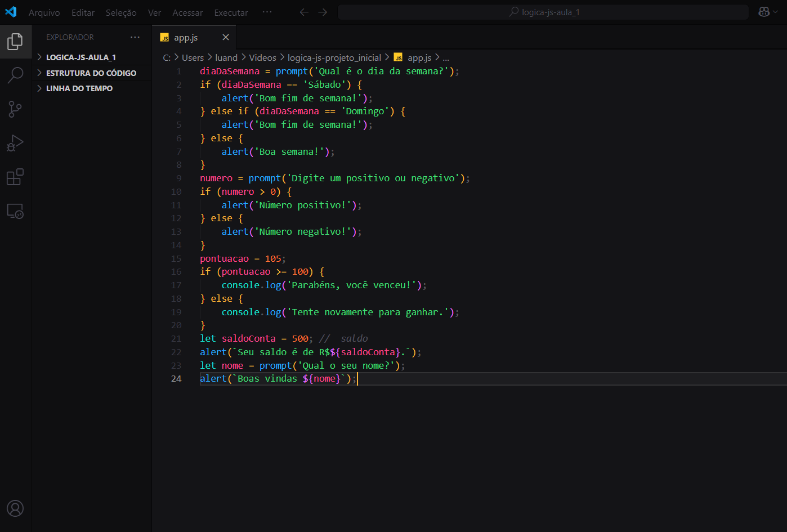
Task: Click the luand breadcrumb segment
Action: pyautogui.click(x=226, y=57)
